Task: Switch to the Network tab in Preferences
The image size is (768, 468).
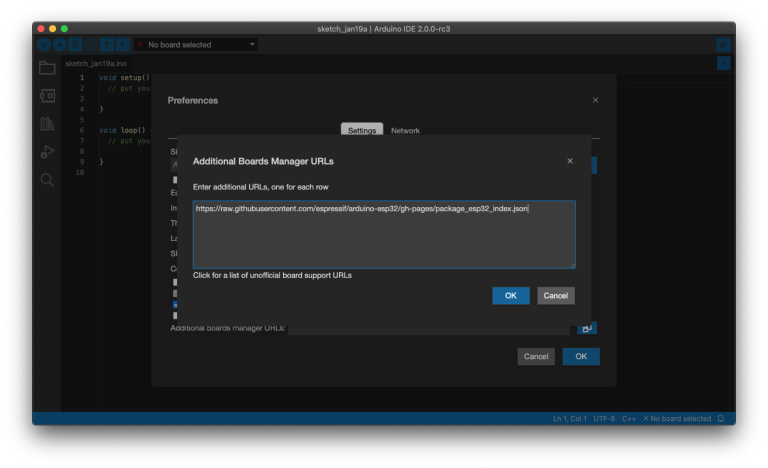Action: (405, 130)
